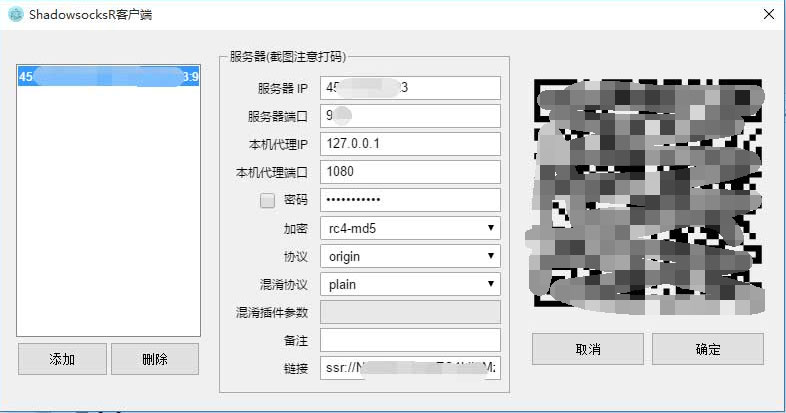This screenshot has height=413, width=786.
Task: Click the 服务器(截图注意打码) group title
Action: click(x=288, y=57)
